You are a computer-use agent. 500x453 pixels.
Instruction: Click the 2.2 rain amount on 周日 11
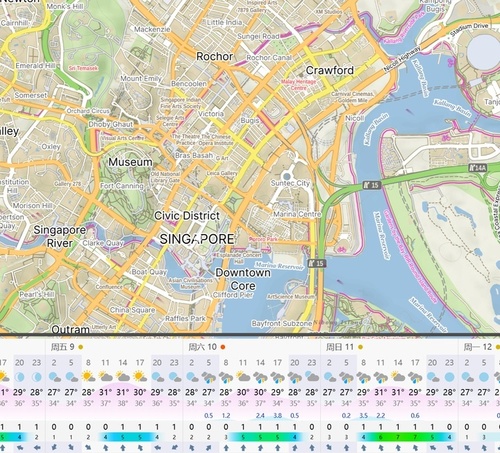pyautogui.click(x=381, y=416)
